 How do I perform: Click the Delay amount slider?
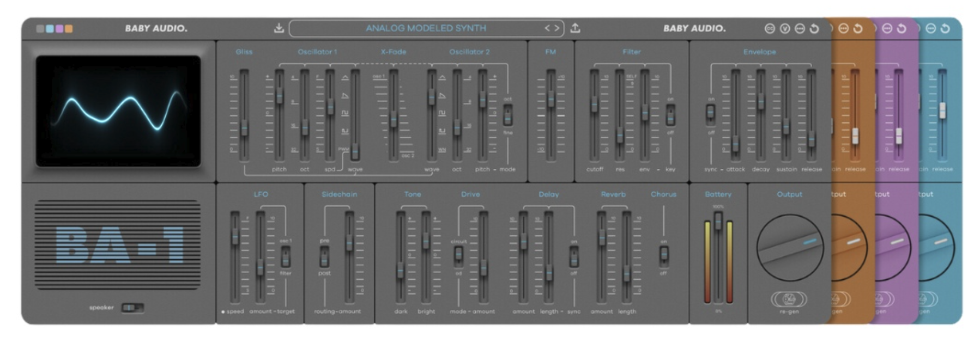[523, 257]
